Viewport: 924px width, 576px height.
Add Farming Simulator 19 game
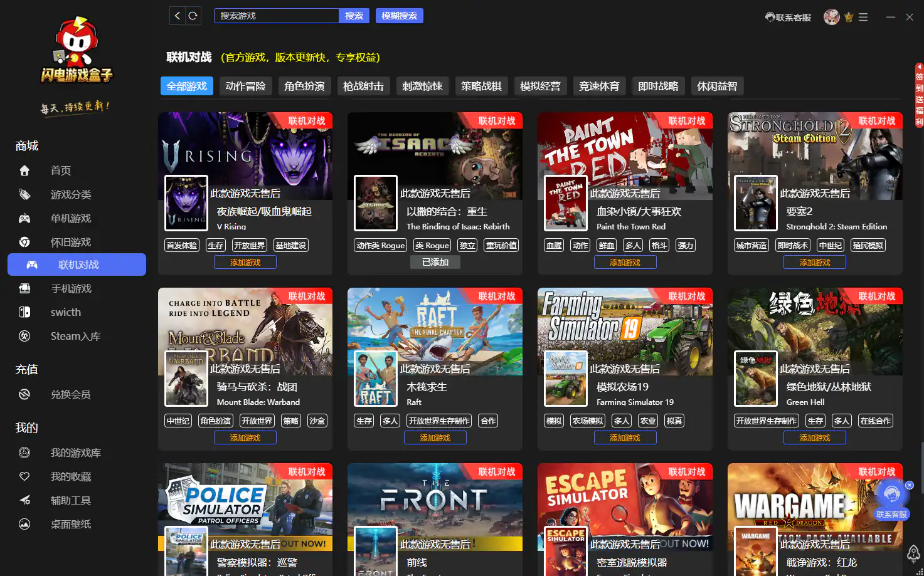[x=625, y=437]
